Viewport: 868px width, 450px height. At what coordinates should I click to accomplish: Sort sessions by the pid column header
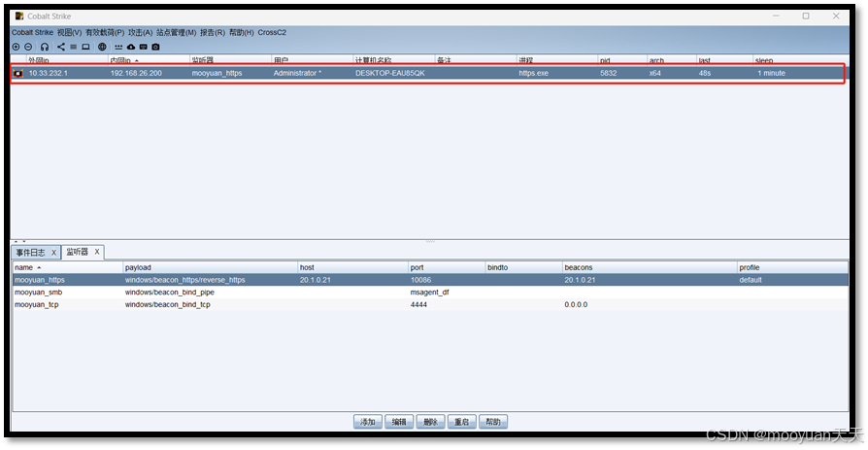tap(622, 60)
